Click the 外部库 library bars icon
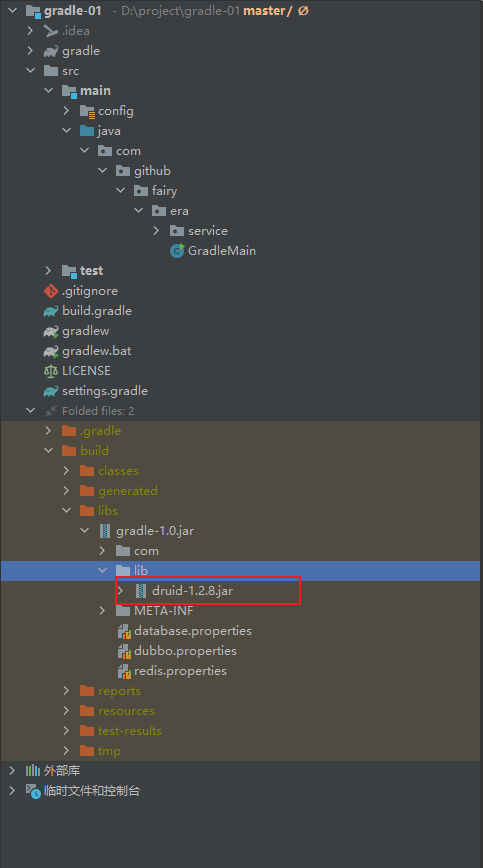483x868 pixels. click(33, 771)
